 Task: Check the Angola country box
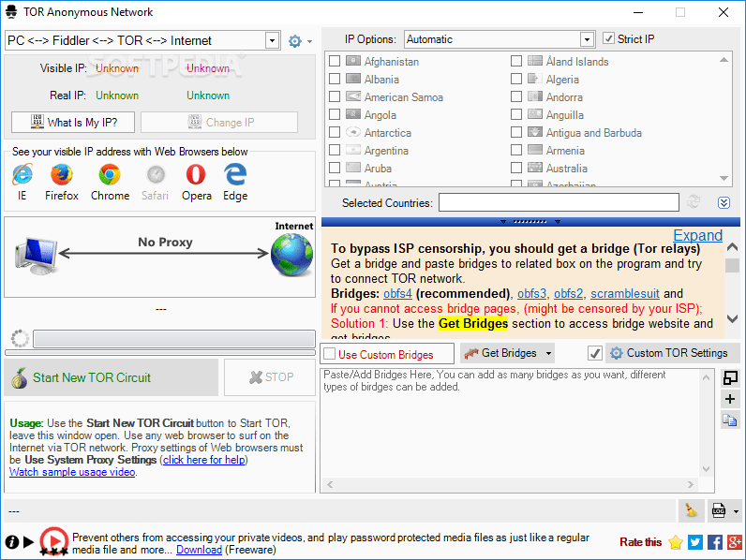(335, 114)
